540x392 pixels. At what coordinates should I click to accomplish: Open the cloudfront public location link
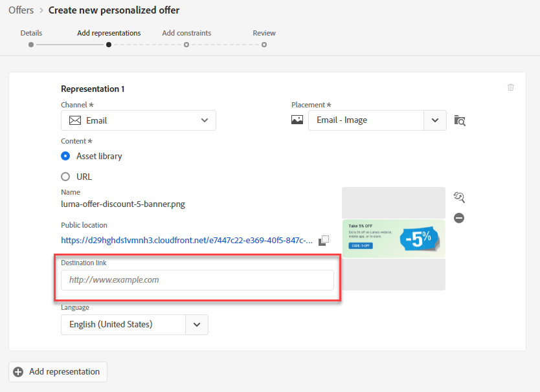click(186, 240)
